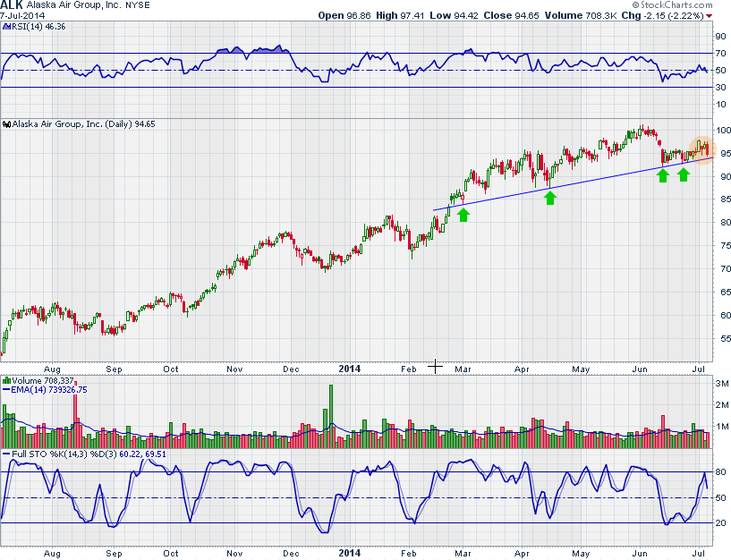731x560 pixels.
Task: Click the candlestick legend icon for Alaska Air
Action: (x=6, y=124)
